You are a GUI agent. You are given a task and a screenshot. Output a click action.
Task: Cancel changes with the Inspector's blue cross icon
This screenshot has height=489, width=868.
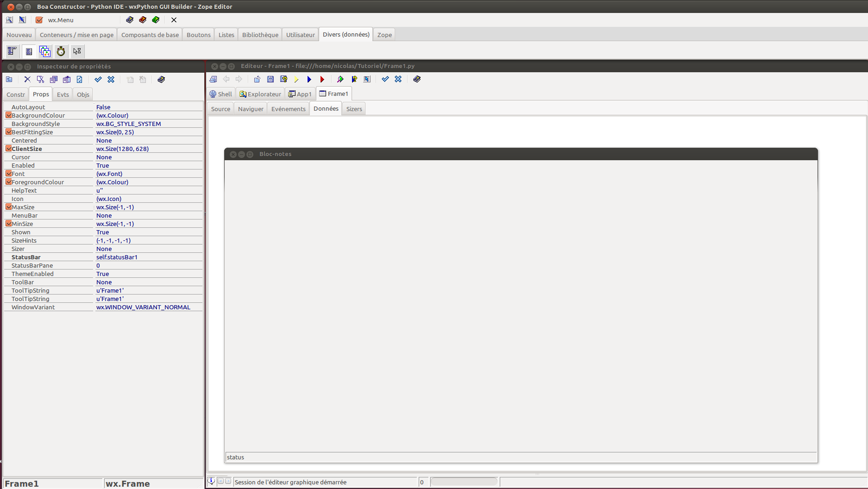point(111,80)
